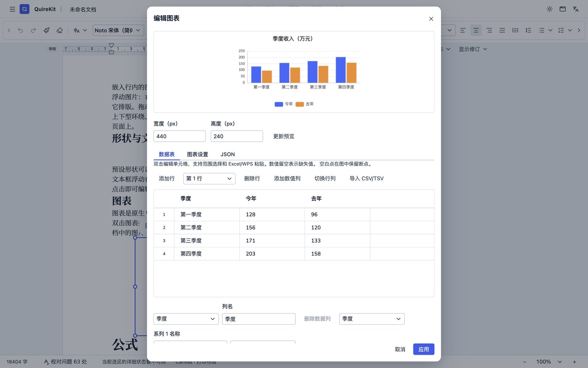Click the eraser clear-formatting icon
Viewport: 588px width, 368px height.
[x=60, y=30]
